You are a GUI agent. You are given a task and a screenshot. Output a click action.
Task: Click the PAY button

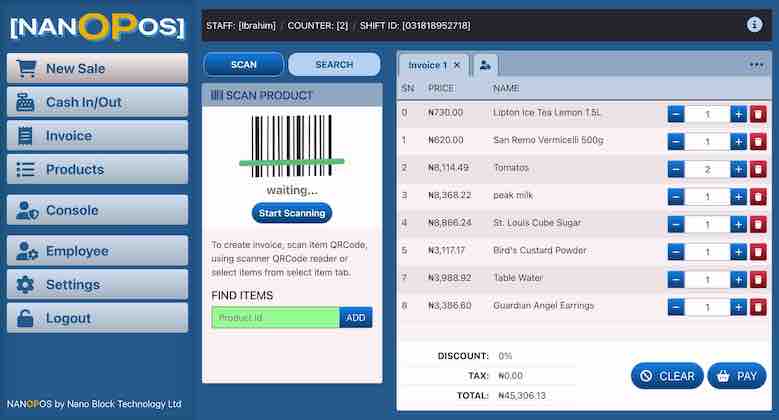point(736,376)
